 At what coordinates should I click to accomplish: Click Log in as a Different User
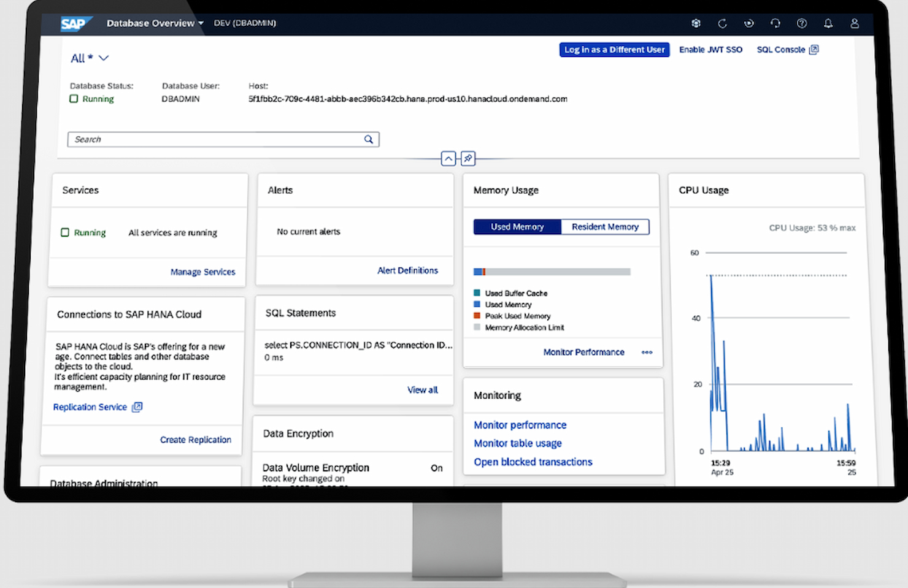pos(614,50)
